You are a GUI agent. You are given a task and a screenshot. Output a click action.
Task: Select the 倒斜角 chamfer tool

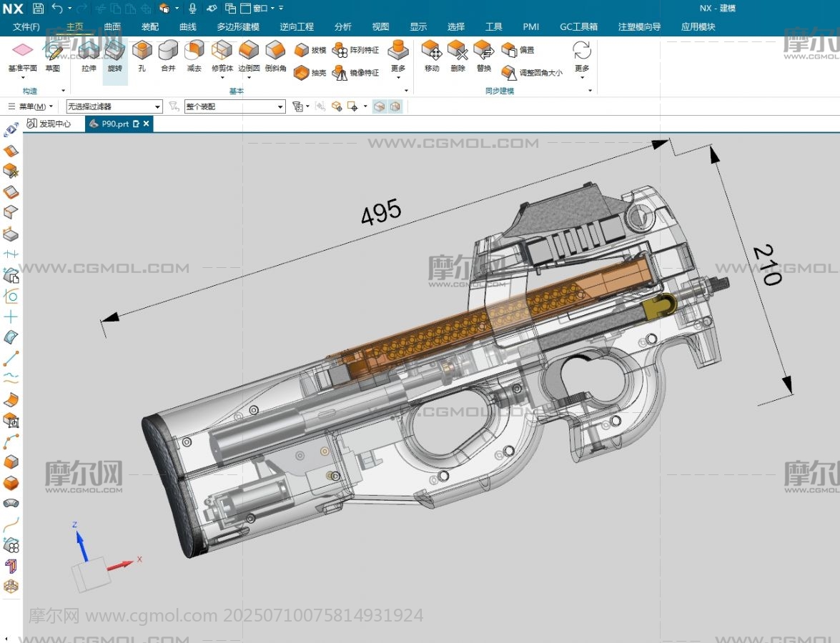pyautogui.click(x=275, y=57)
